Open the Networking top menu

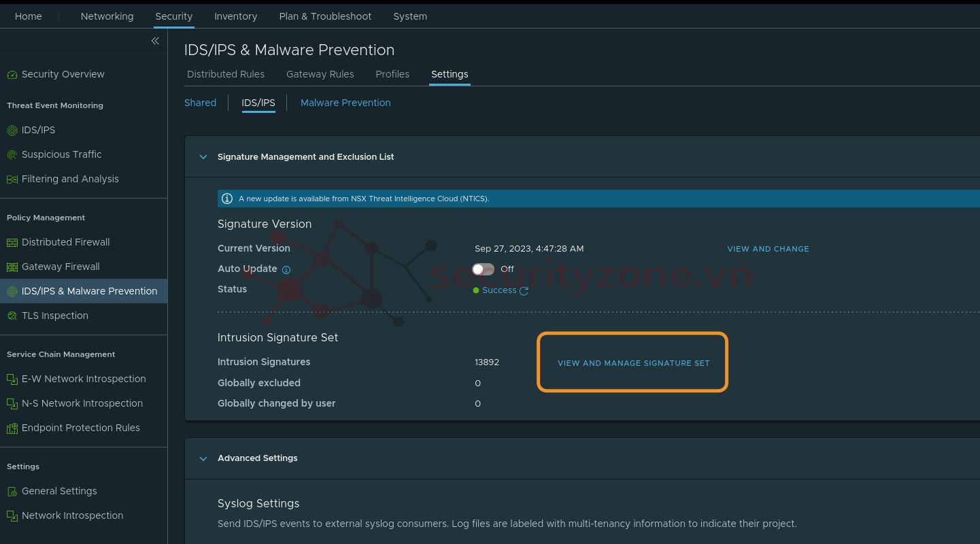107,16
